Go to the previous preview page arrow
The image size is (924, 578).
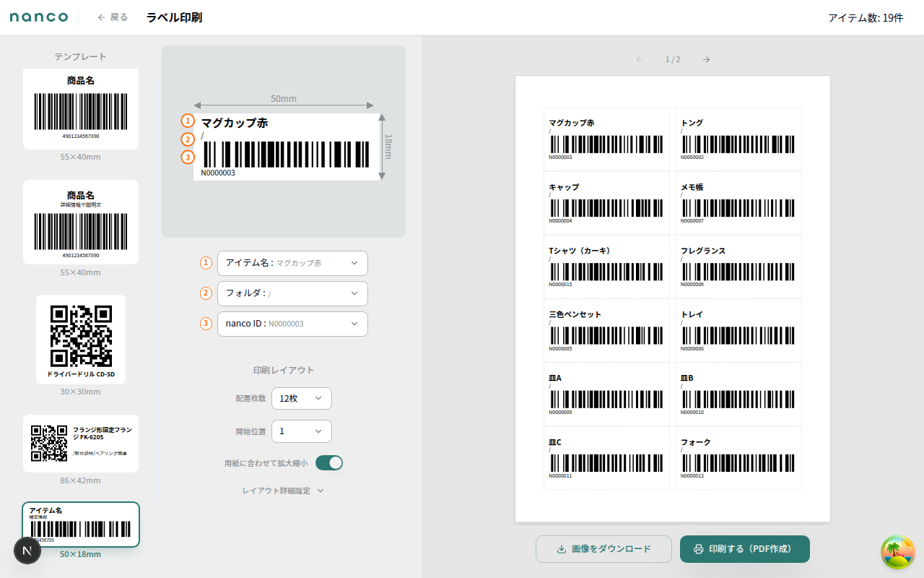click(639, 59)
